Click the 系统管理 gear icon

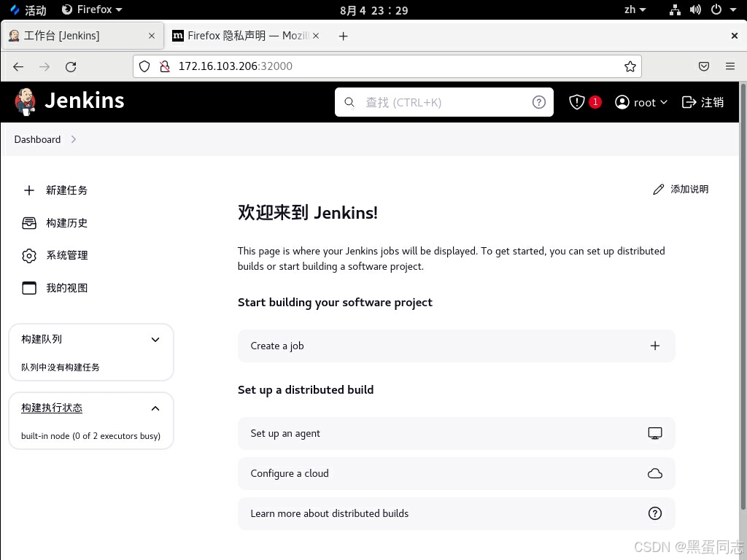click(x=29, y=256)
